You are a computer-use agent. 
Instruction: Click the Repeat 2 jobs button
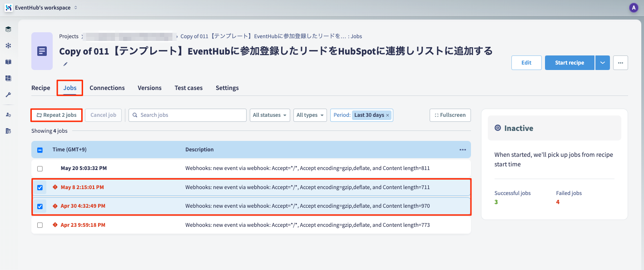coord(57,115)
